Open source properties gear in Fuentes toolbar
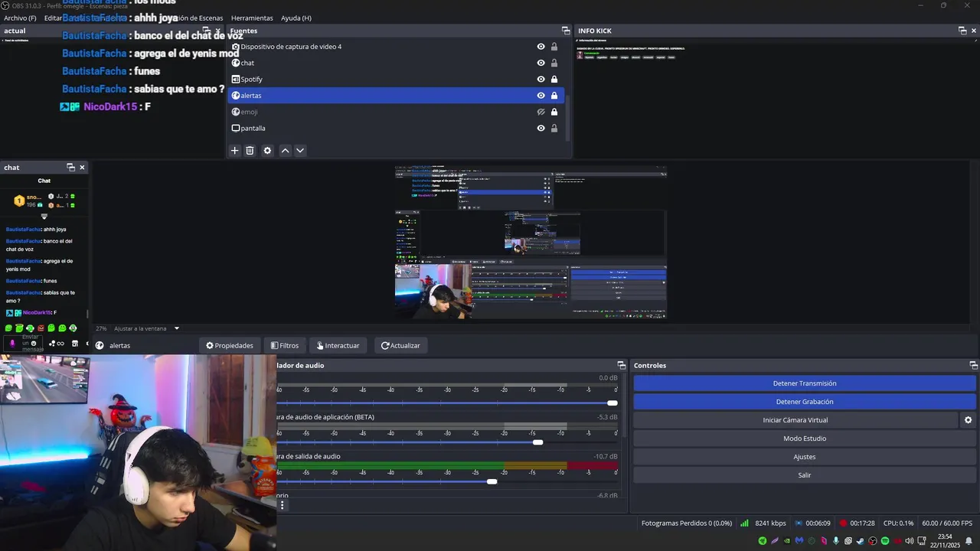 pyautogui.click(x=267, y=151)
